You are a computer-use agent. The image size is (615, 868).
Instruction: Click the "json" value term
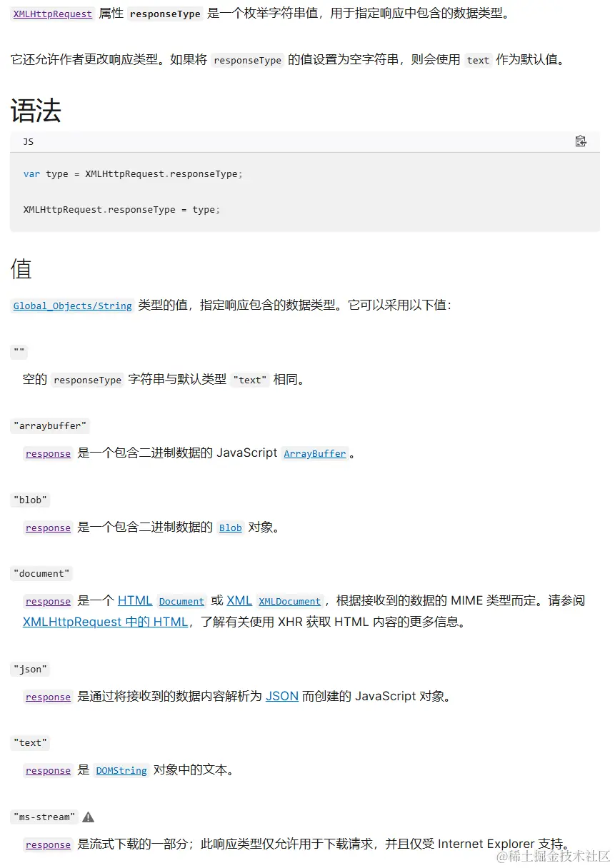point(31,669)
